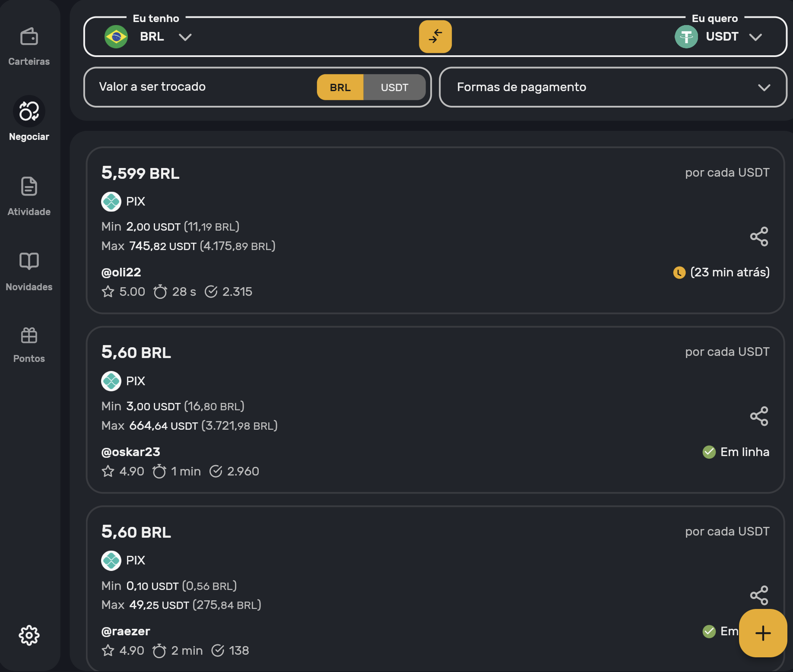Share the @oskar23 offer

point(759,416)
